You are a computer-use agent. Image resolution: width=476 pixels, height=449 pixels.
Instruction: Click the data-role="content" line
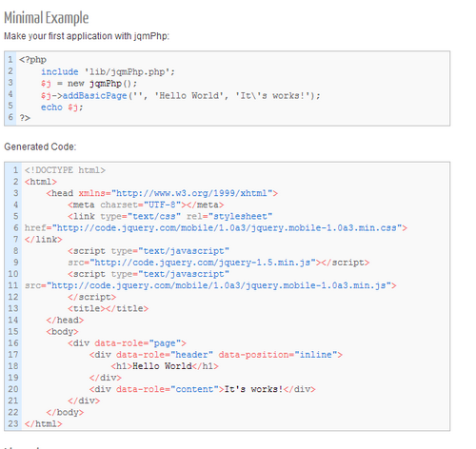(203, 389)
